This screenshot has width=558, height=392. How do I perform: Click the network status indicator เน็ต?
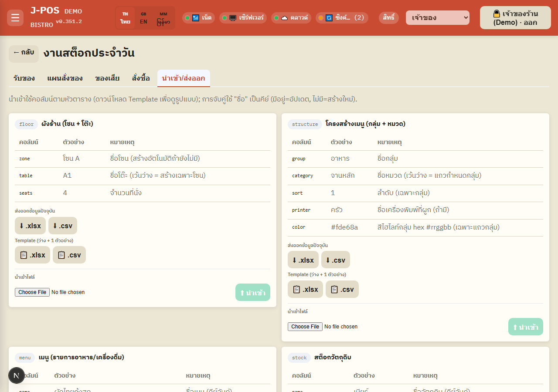click(198, 18)
